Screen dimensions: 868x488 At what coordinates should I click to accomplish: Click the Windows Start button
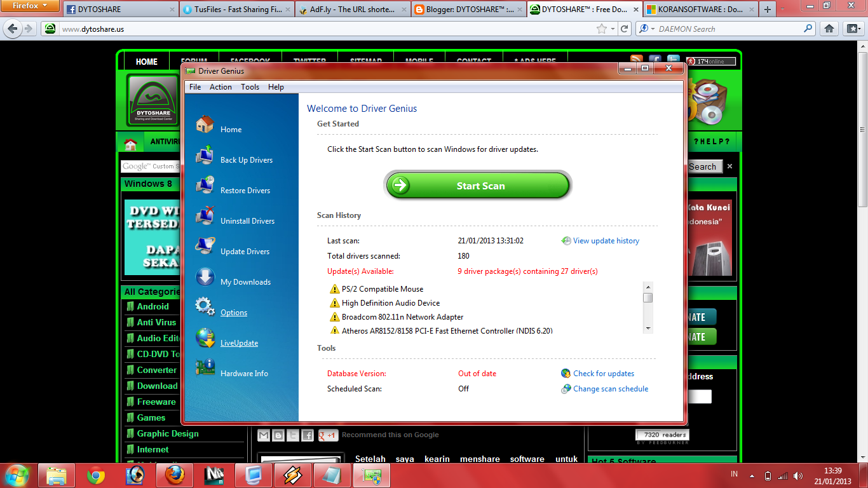[x=17, y=475]
